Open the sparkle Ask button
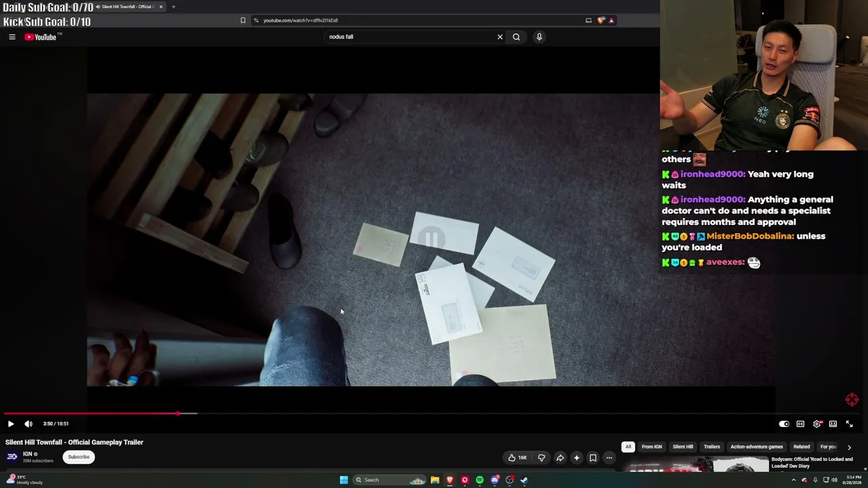 point(576,457)
